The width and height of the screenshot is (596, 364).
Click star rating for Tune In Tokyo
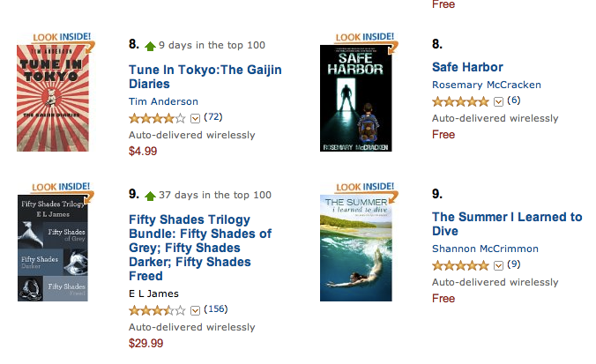[x=157, y=117]
